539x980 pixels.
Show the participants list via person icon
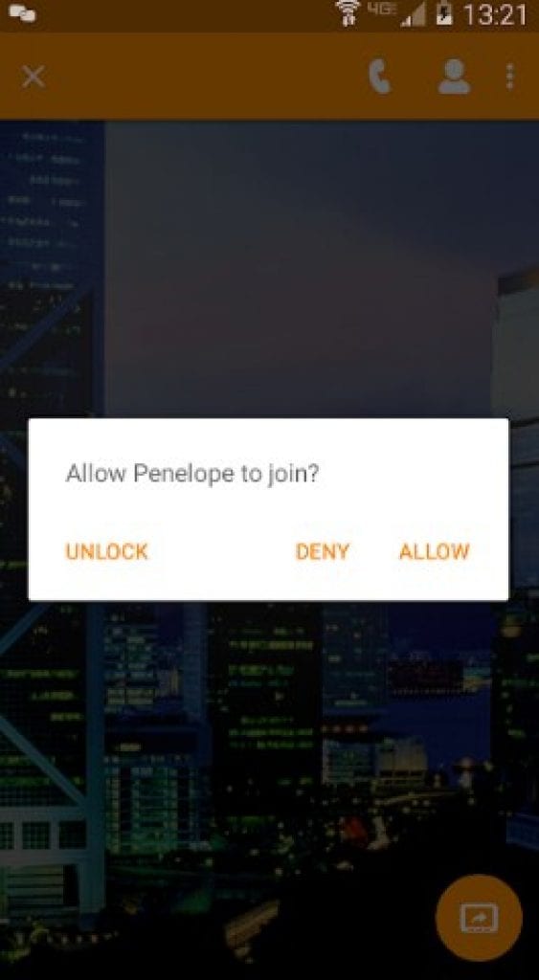[x=454, y=78]
